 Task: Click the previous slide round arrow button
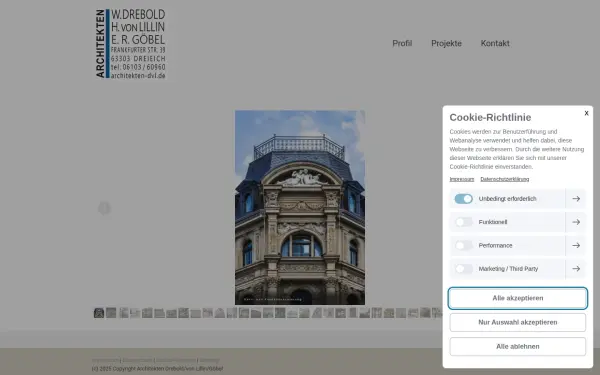(x=104, y=208)
